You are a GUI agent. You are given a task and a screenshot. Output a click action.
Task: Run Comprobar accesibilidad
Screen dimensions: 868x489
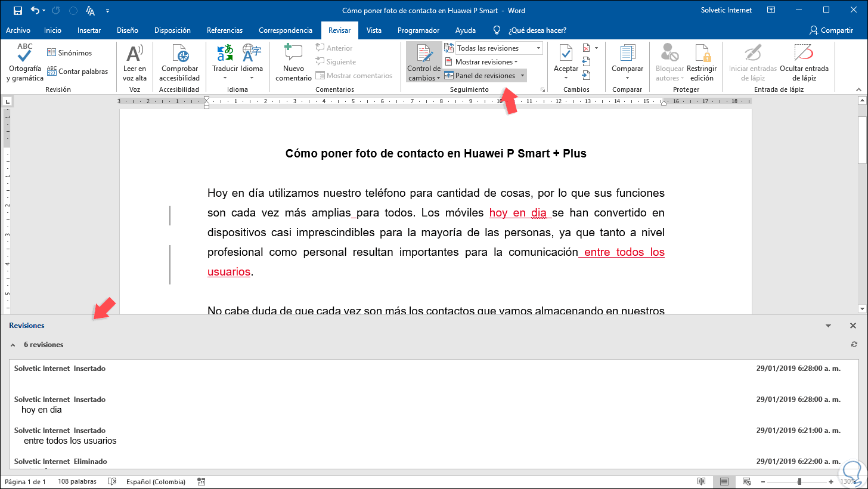tap(180, 63)
